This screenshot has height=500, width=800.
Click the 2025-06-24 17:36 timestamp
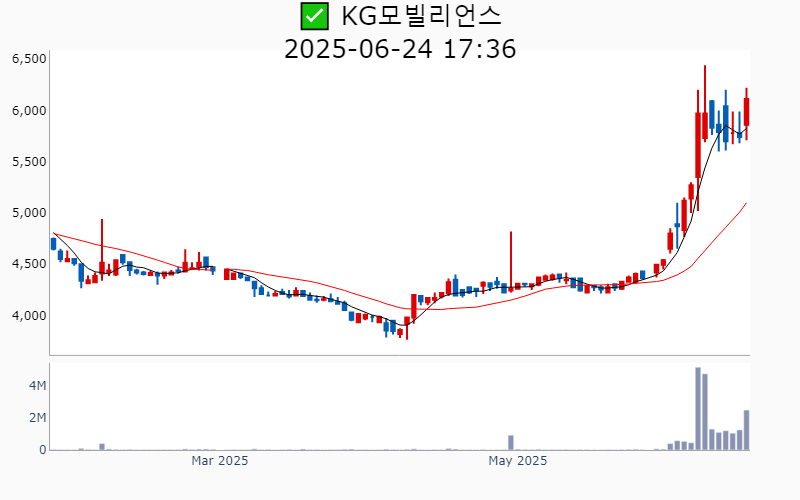400,49
